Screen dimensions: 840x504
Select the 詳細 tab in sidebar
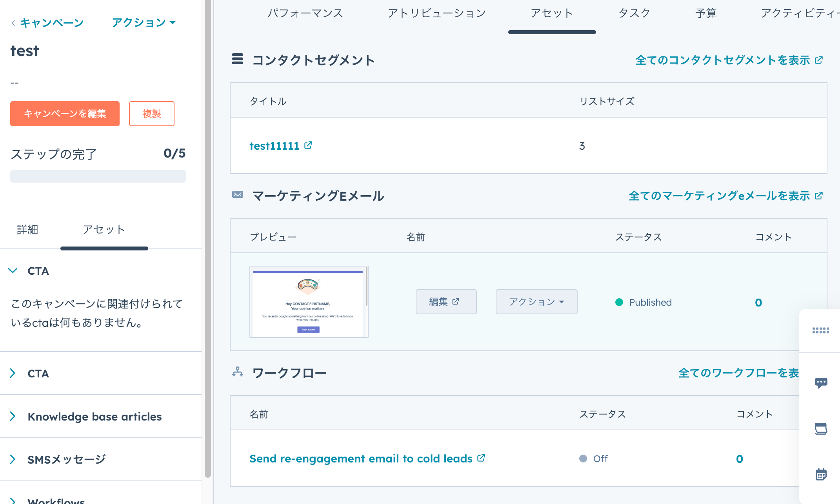click(x=27, y=230)
